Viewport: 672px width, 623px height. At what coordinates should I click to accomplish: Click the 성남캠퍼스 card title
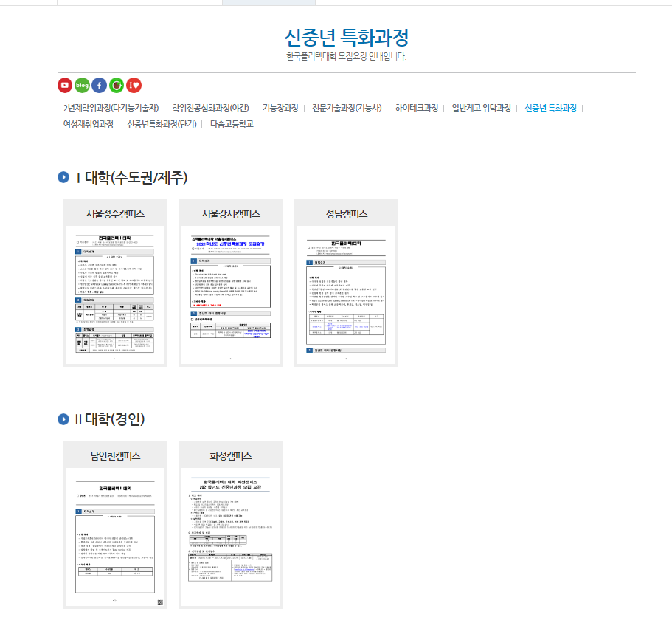347,214
